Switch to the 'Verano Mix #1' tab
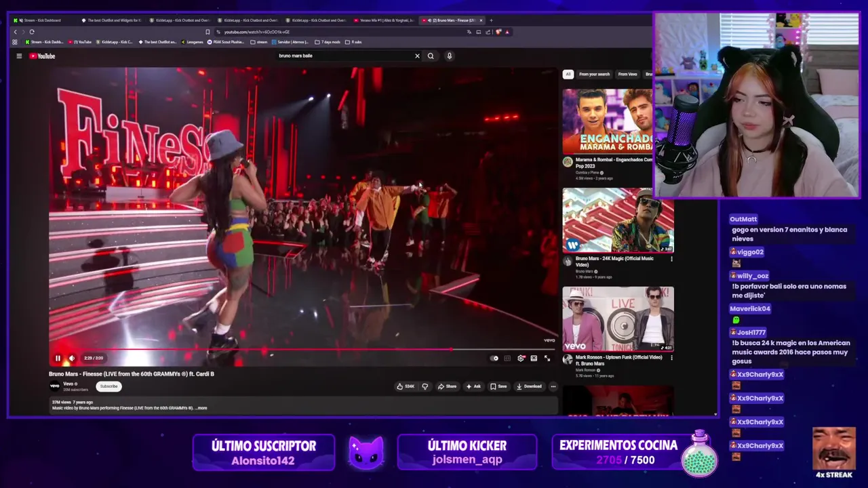868x488 pixels. 383,20
